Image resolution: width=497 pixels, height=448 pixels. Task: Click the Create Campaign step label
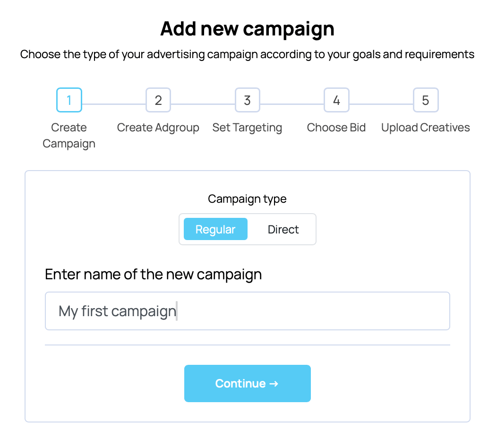click(69, 135)
